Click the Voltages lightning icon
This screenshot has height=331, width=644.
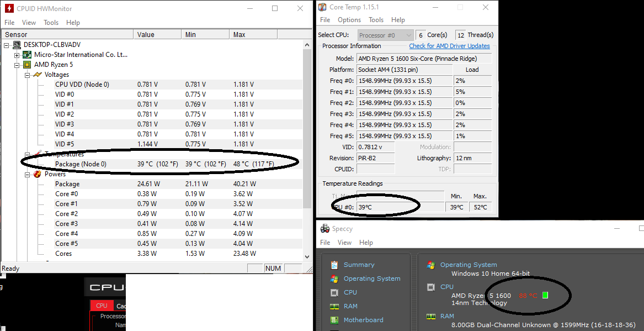[x=38, y=75]
